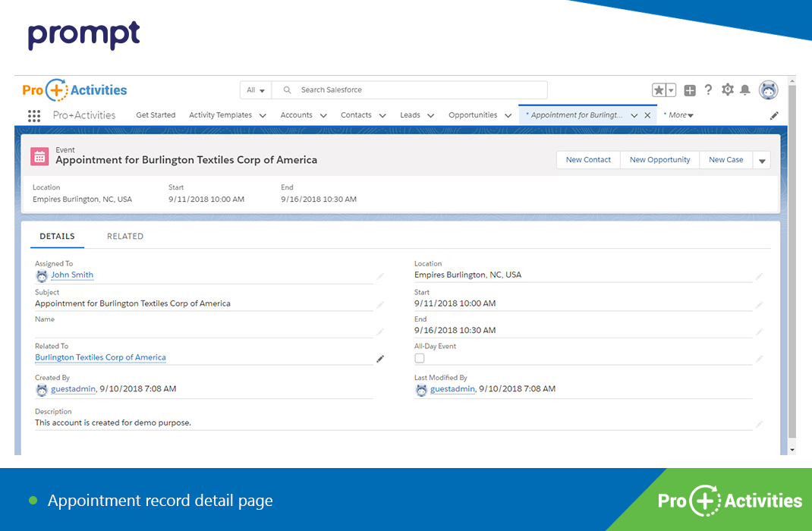Open the Notifications bell icon
This screenshot has width=812, height=531.
point(744,90)
